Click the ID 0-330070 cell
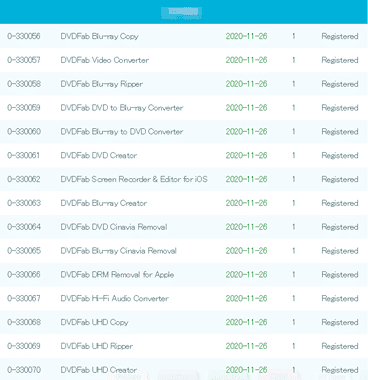 [x=24, y=370]
